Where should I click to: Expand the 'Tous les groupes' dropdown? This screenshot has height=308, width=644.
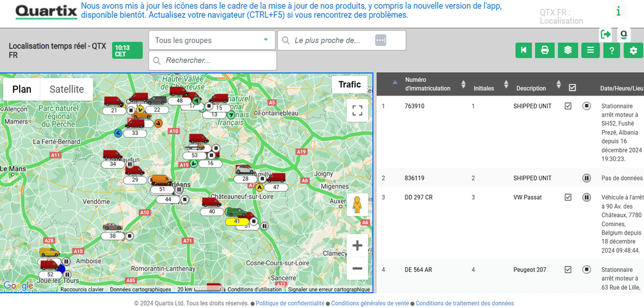pyautogui.click(x=212, y=40)
